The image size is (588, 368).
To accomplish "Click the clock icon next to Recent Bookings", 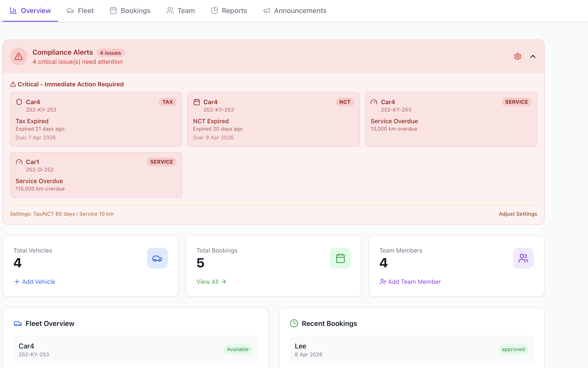I will (x=294, y=324).
